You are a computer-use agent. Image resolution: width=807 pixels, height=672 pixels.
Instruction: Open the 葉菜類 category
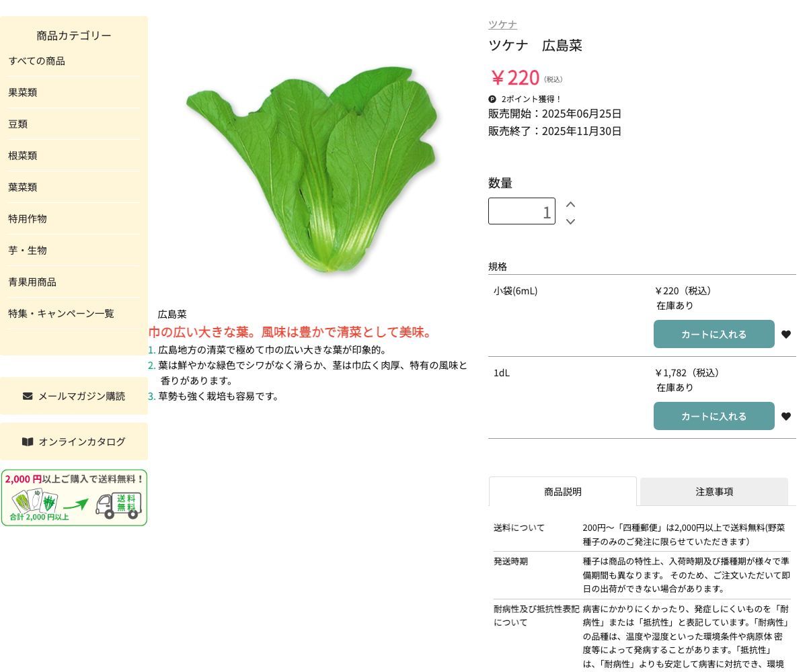coord(23,187)
